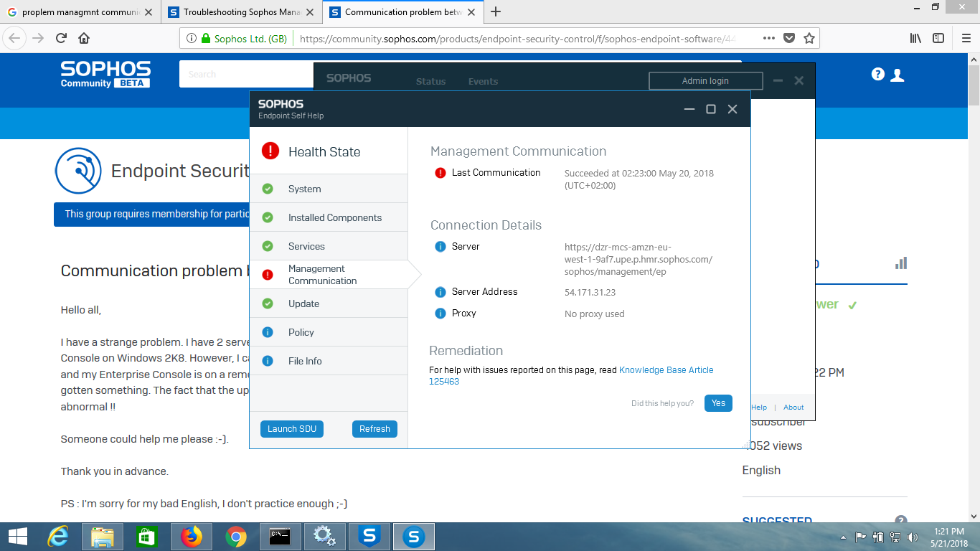This screenshot has height=551, width=980.
Task: Click the Launch SDU button
Action: (x=292, y=429)
